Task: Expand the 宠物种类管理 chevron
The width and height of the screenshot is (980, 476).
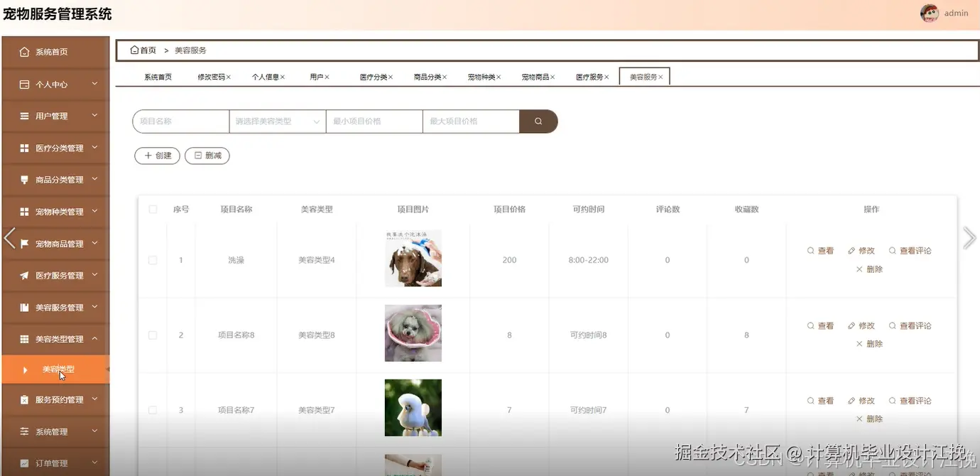Action: click(x=94, y=211)
